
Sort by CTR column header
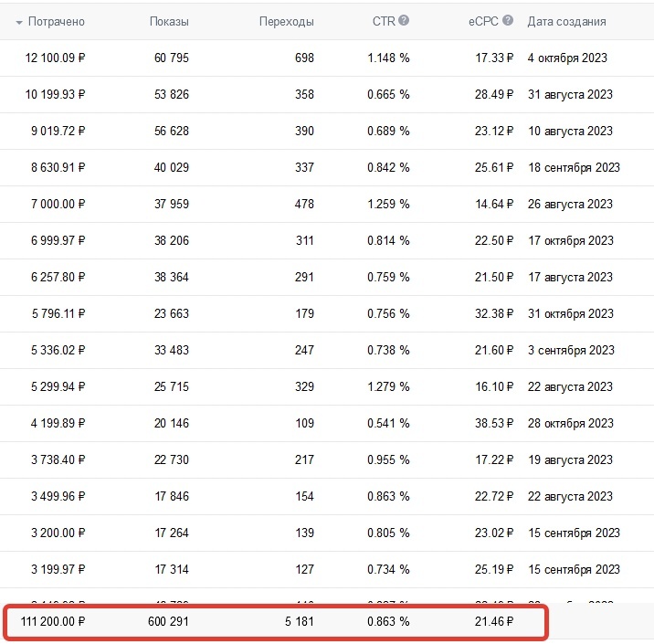point(384,21)
